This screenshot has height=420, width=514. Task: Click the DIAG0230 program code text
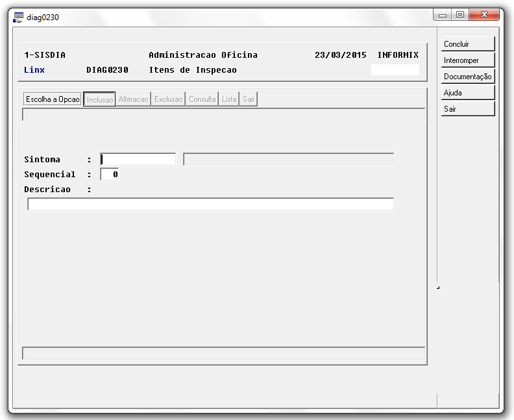(x=107, y=70)
